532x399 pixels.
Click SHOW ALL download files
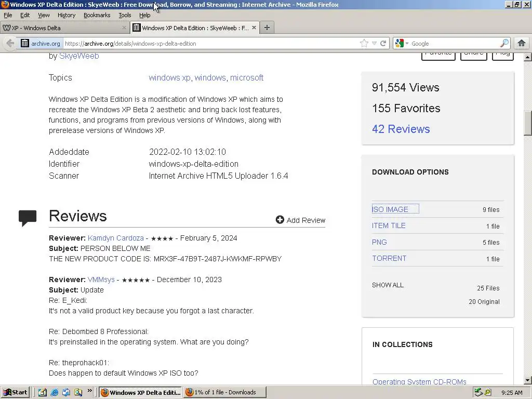388,285
